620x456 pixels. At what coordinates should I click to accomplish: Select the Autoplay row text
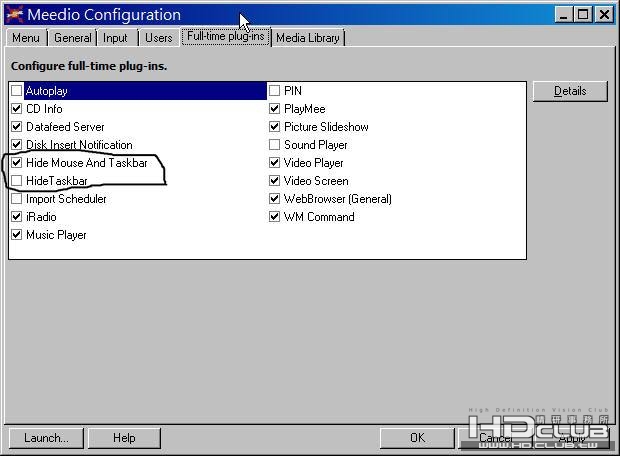click(47, 91)
